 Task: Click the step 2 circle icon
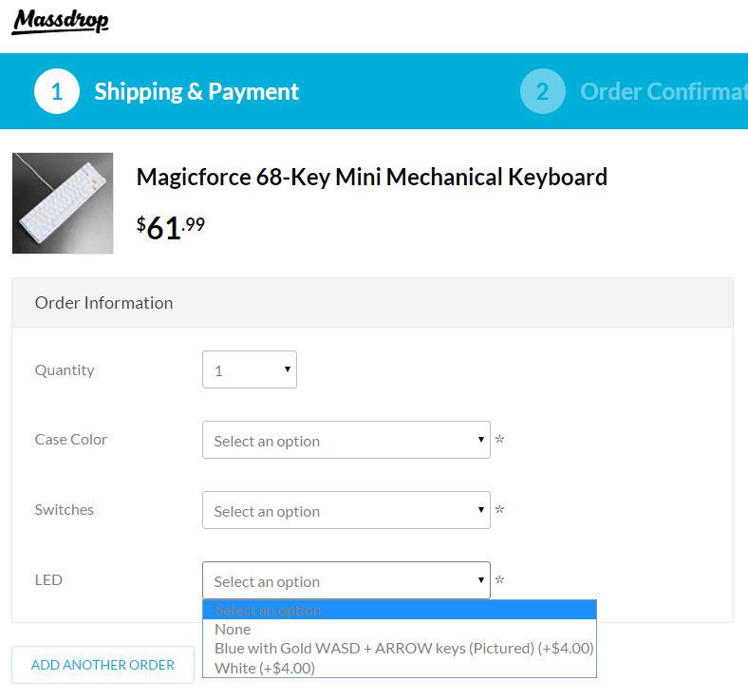542,91
